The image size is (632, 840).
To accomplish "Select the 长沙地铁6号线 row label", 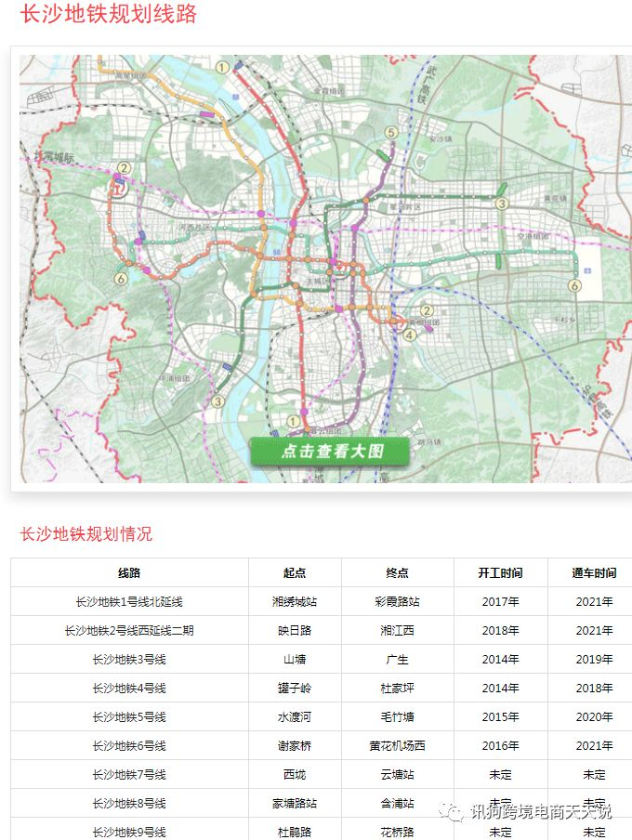I will coord(129,746).
